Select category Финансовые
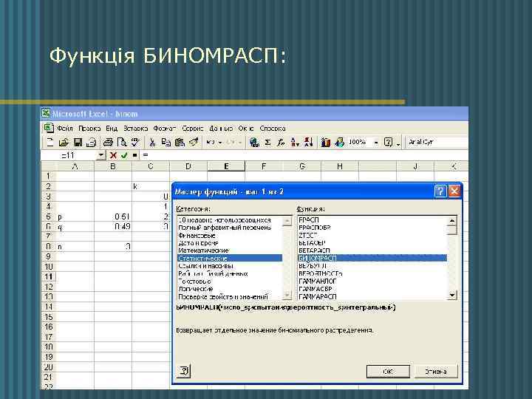Viewport: 532px width, 399px height. 229,236
